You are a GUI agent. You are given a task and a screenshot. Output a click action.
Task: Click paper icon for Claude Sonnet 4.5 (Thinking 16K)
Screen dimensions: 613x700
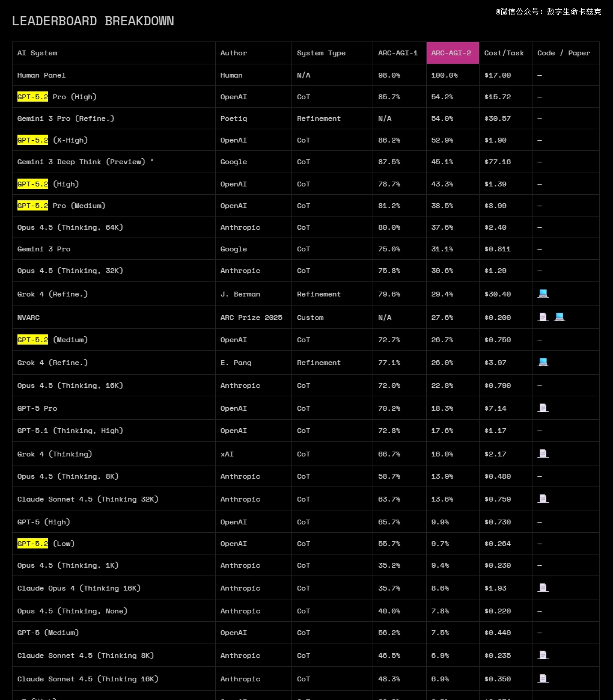point(543,678)
